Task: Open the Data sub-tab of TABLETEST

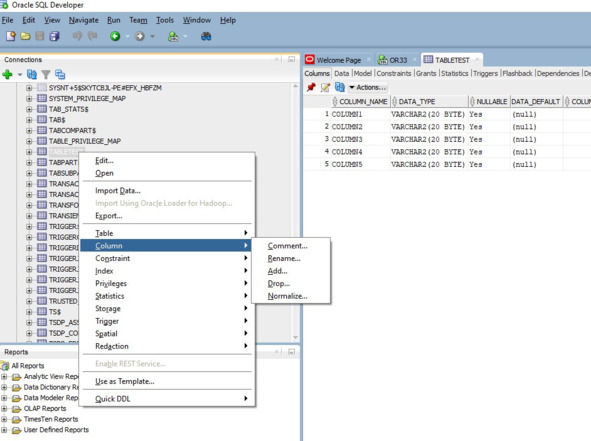Action: [x=341, y=74]
